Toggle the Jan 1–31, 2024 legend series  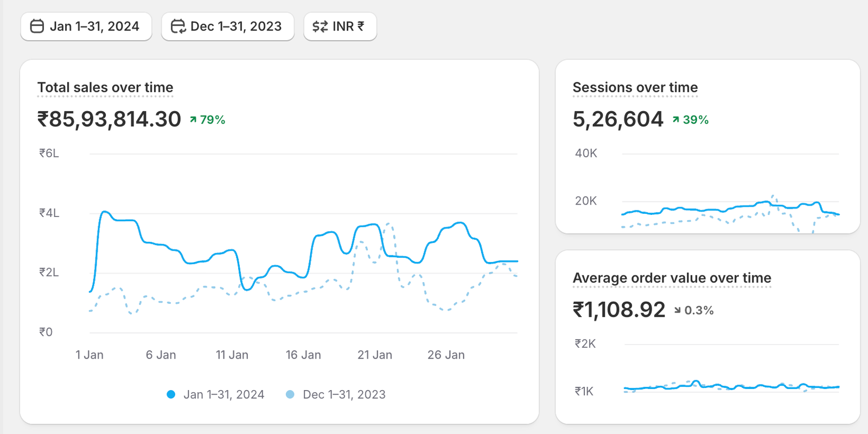point(224,394)
